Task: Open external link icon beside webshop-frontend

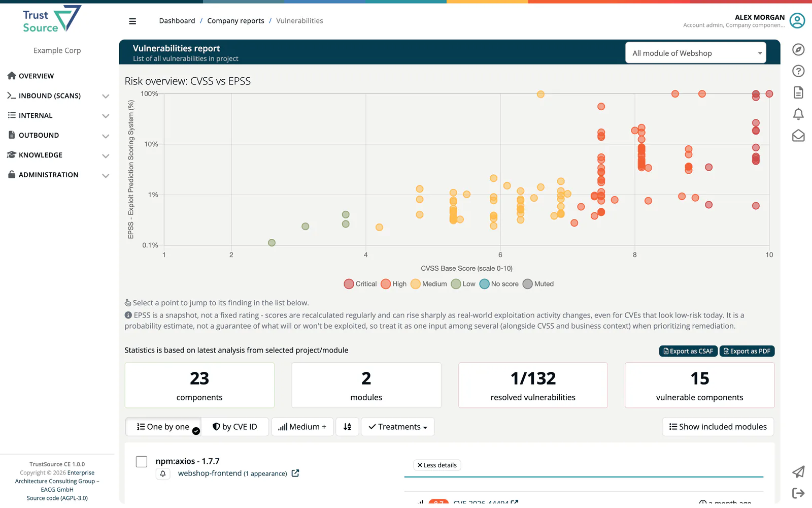Action: click(295, 473)
